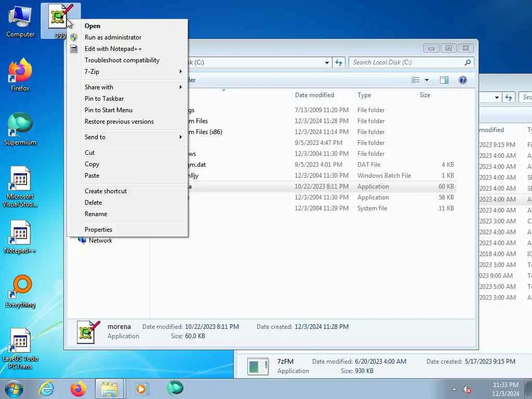Select the folder dated 9/5/2023 4:47 PM
Image resolution: width=532 pixels, height=399 pixels.
tap(321, 143)
